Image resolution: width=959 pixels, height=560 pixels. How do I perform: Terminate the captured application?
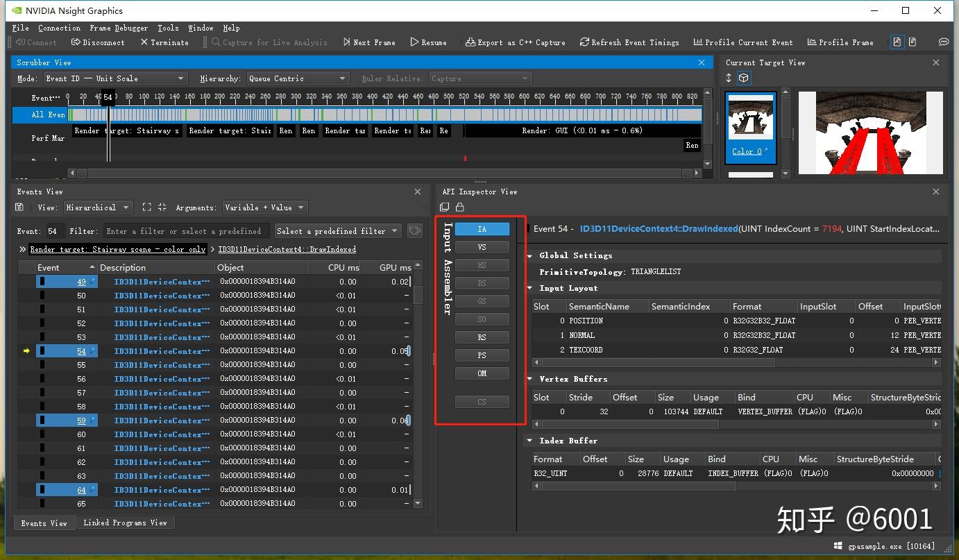(x=164, y=42)
